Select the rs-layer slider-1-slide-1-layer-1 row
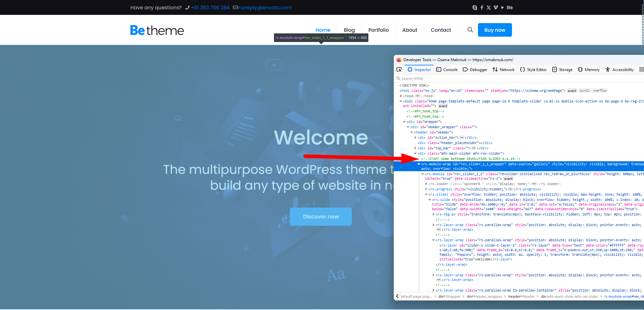644x310 pixels. pos(541,252)
